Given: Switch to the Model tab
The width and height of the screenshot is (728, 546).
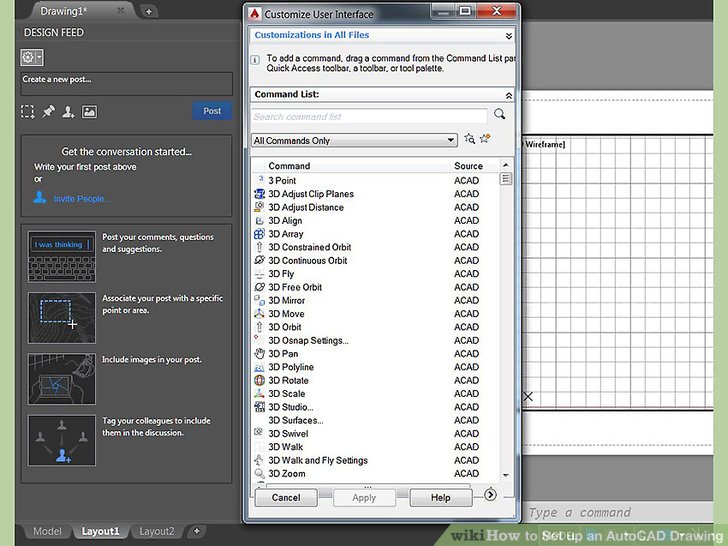Looking at the screenshot, I should click(47, 531).
